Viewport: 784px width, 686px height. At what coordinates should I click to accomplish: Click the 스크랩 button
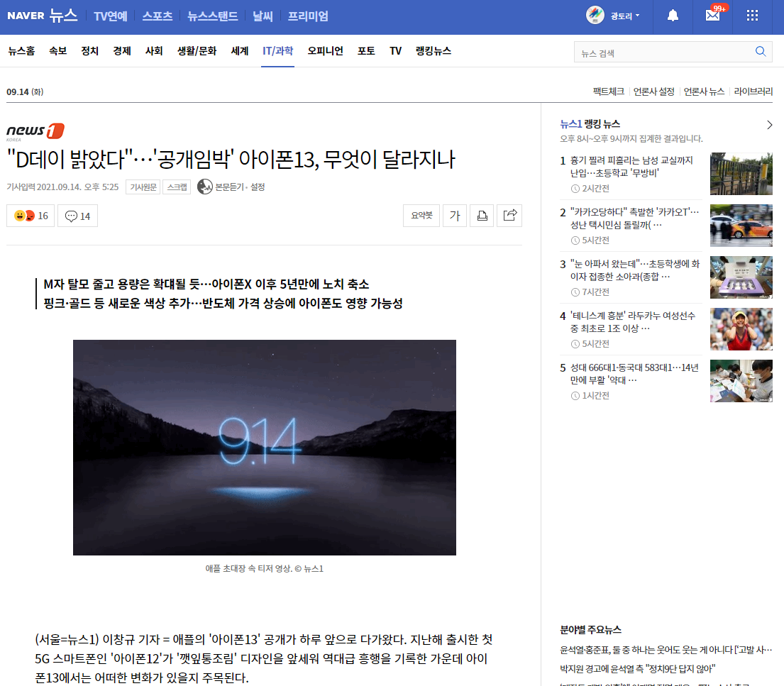pyautogui.click(x=177, y=187)
